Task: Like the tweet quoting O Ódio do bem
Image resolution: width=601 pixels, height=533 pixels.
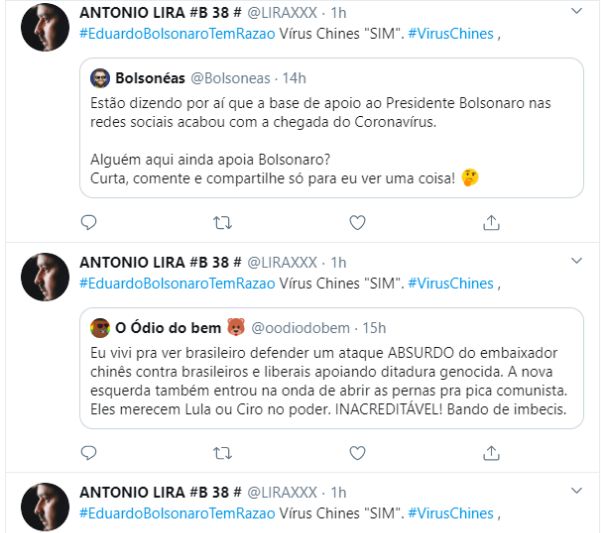Action: tap(357, 453)
